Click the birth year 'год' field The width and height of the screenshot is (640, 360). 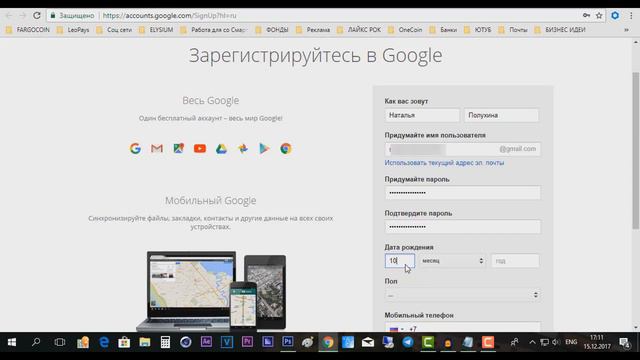[515, 261]
